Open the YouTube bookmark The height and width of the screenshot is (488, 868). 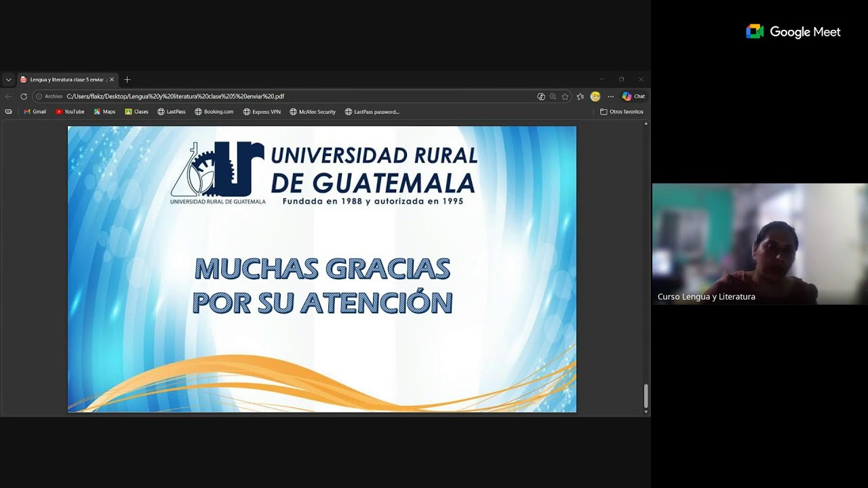click(70, 112)
